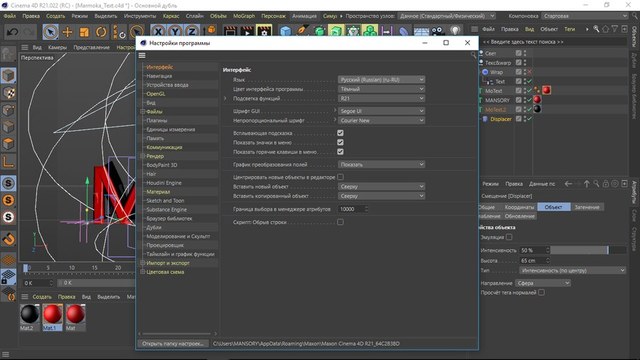Toggle the Эмуляция checkbox in Attributes
The image size is (640, 360).
[x=509, y=237]
